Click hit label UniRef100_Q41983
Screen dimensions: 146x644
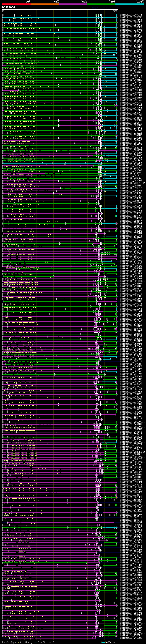(131, 244)
